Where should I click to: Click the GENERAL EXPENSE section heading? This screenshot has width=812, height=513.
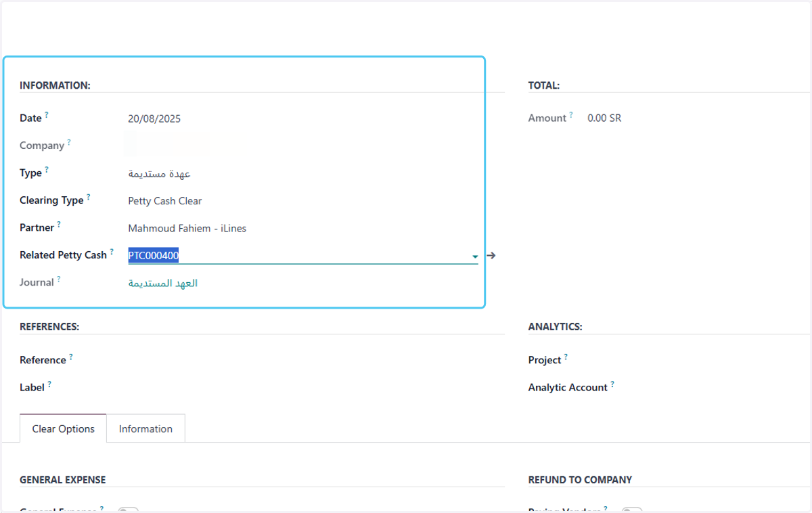(63, 480)
